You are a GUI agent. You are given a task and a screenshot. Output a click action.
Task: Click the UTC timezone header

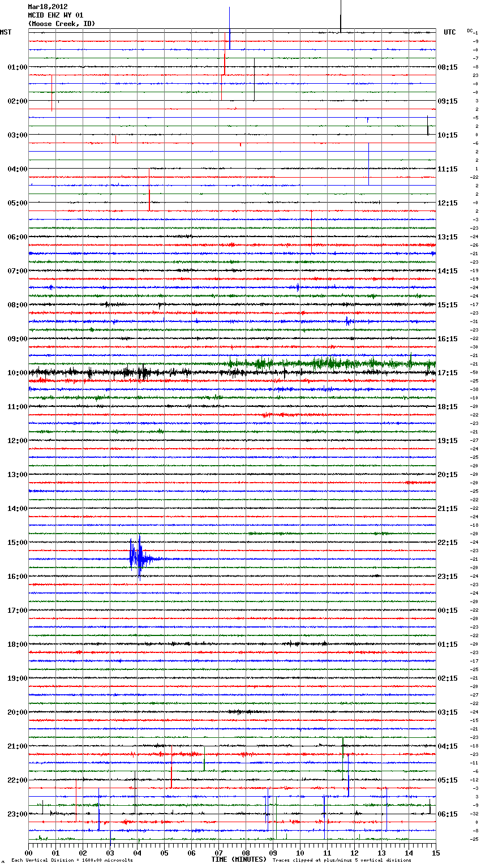(x=450, y=32)
